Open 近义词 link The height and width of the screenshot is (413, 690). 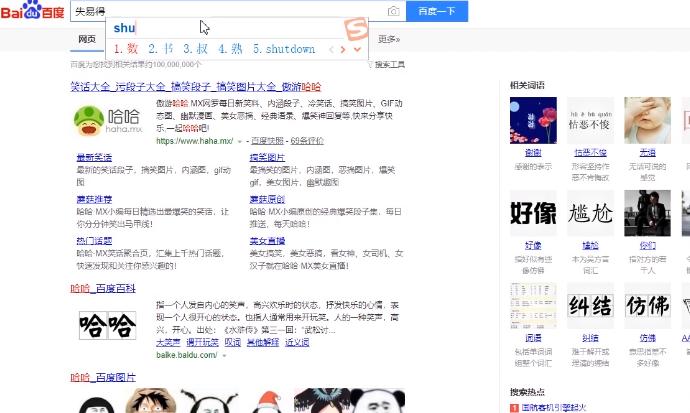click(x=297, y=342)
